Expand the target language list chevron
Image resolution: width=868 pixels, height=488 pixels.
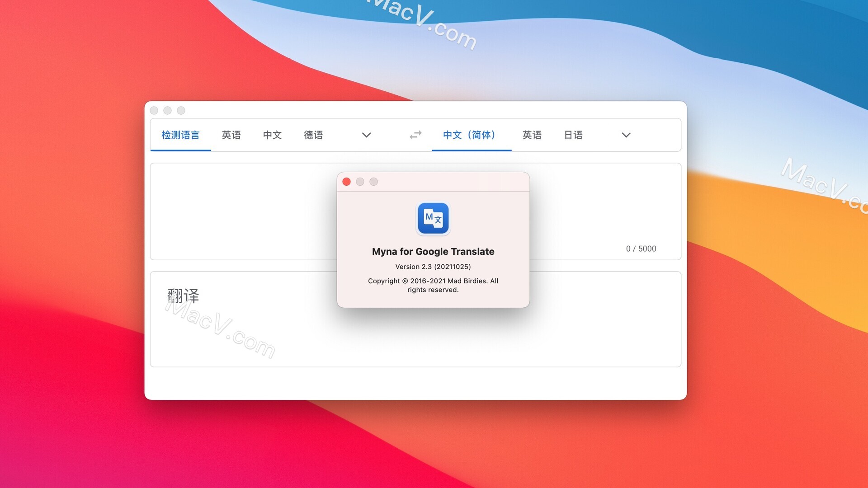pos(626,135)
